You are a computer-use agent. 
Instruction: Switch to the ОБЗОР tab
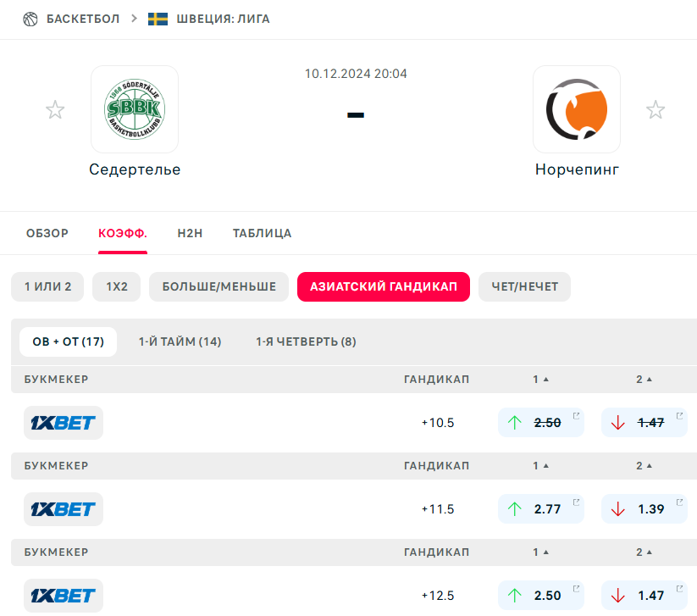47,233
